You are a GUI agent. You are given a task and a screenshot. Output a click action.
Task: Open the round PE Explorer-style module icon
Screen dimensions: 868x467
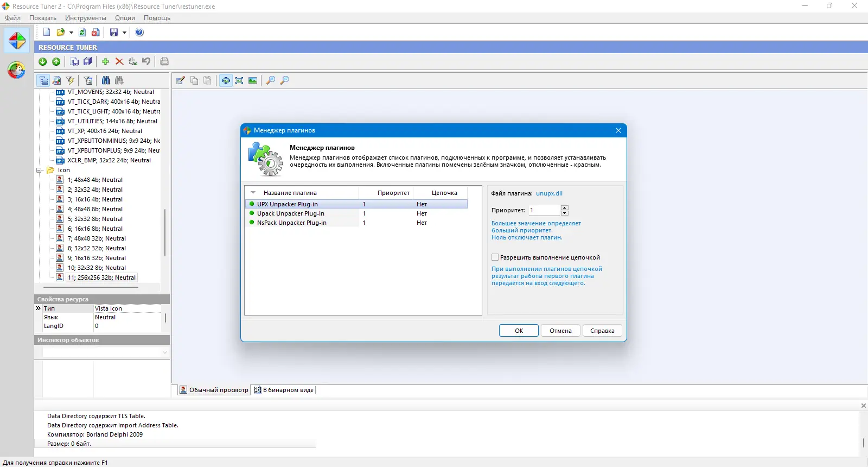point(17,70)
